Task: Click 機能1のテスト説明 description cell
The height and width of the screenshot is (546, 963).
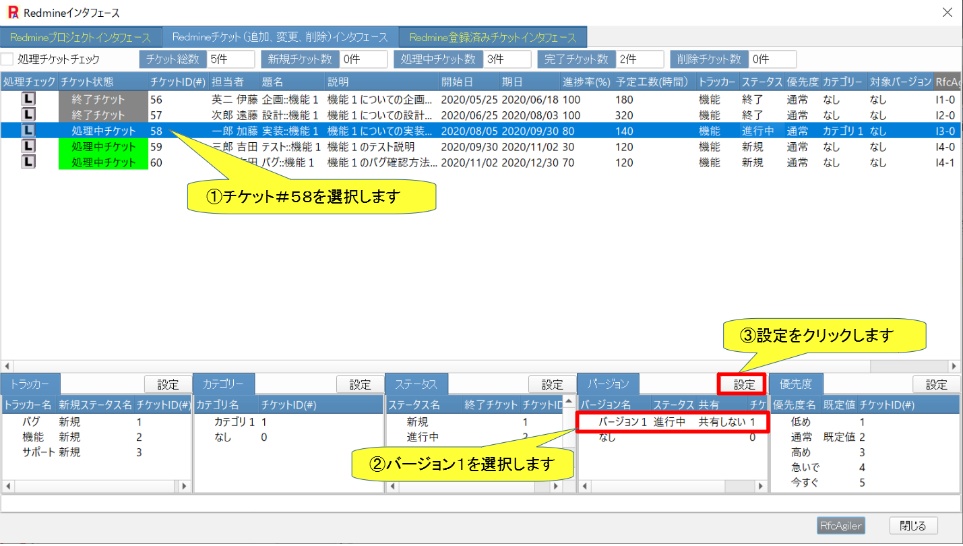Action: pyautogui.click(x=371, y=147)
